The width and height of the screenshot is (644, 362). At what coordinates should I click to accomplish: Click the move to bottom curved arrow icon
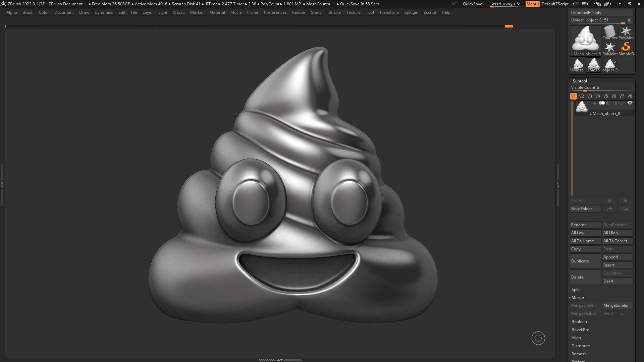(626, 209)
